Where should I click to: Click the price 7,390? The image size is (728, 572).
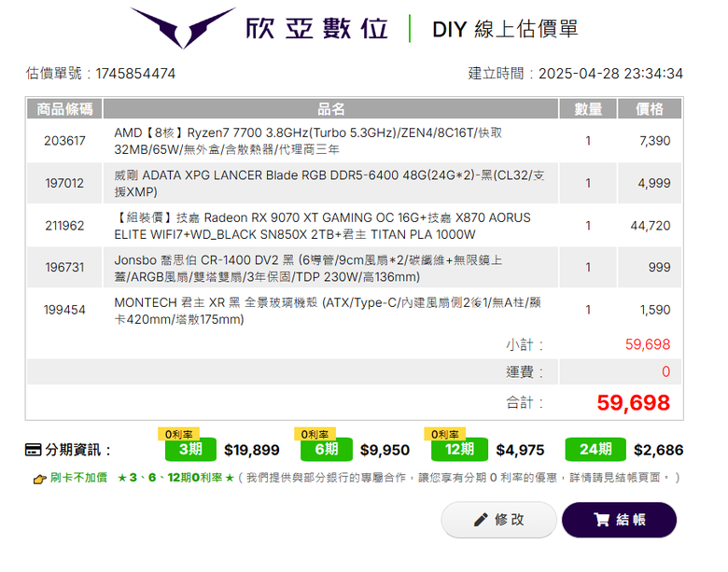tap(654, 141)
